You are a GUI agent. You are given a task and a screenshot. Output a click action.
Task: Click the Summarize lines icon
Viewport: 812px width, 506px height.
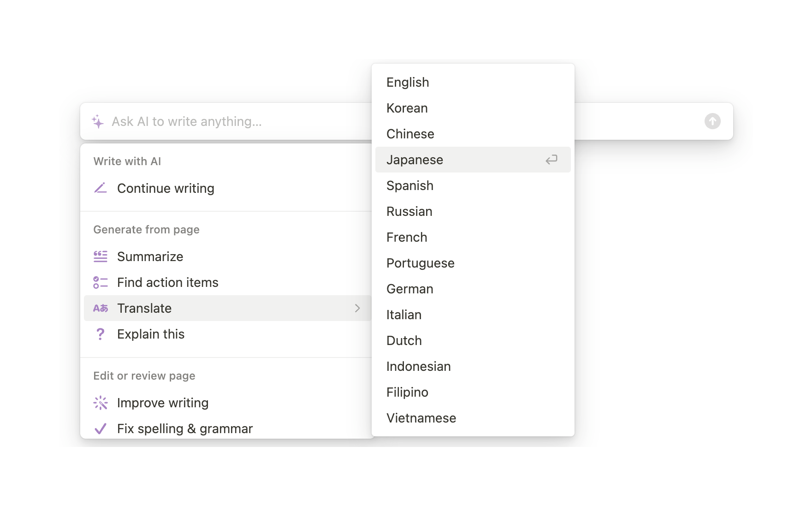click(100, 256)
